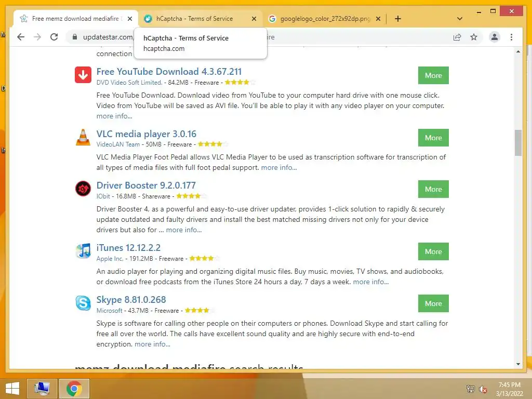The image size is (532, 399).
Task: Click More button for Skype
Action: coord(433,303)
